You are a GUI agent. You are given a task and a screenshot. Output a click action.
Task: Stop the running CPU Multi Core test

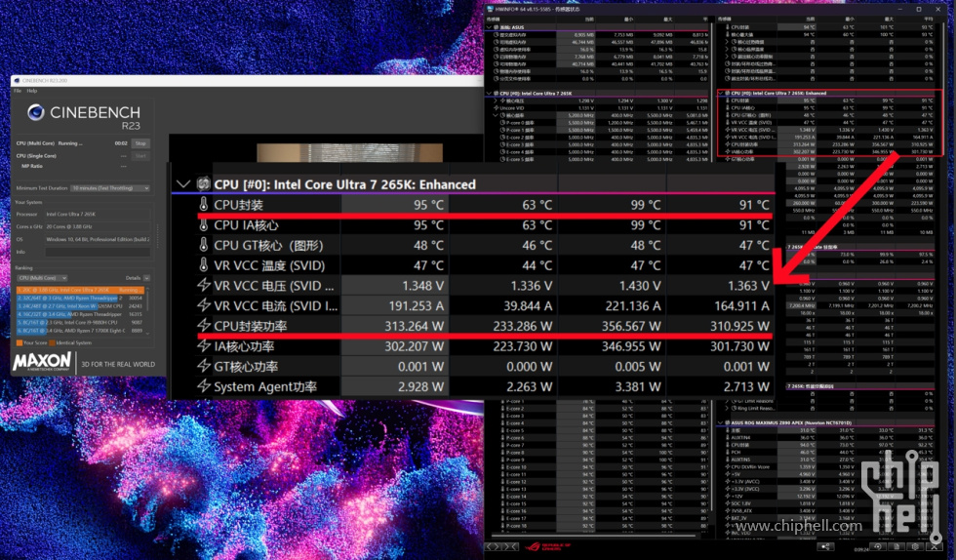pos(140,143)
